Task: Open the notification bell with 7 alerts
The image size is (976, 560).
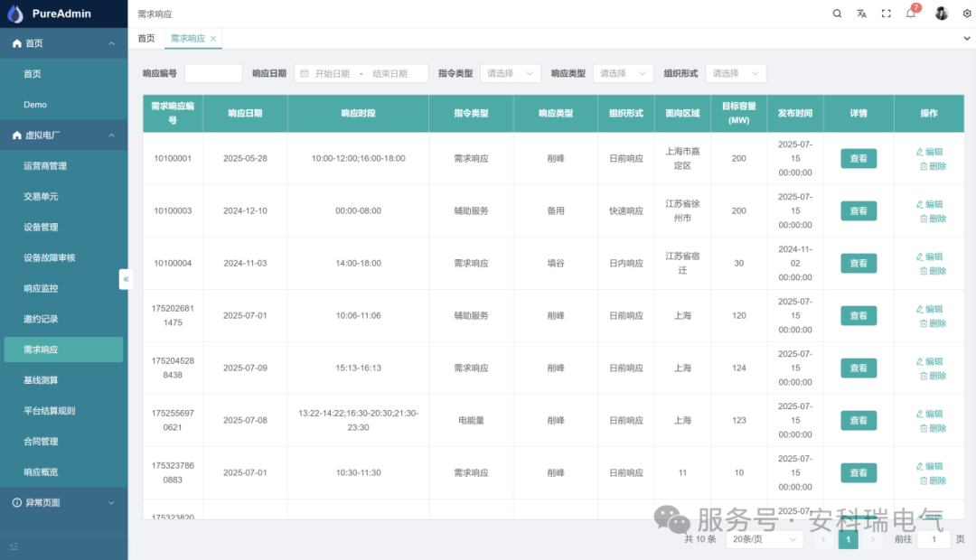Action: [910, 14]
